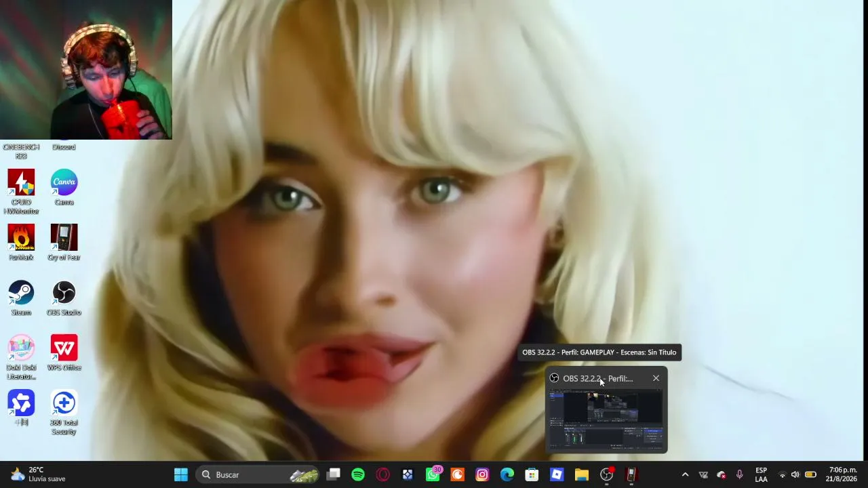
Task: Open the WPS Office desktop shortcut
Action: click(x=64, y=353)
